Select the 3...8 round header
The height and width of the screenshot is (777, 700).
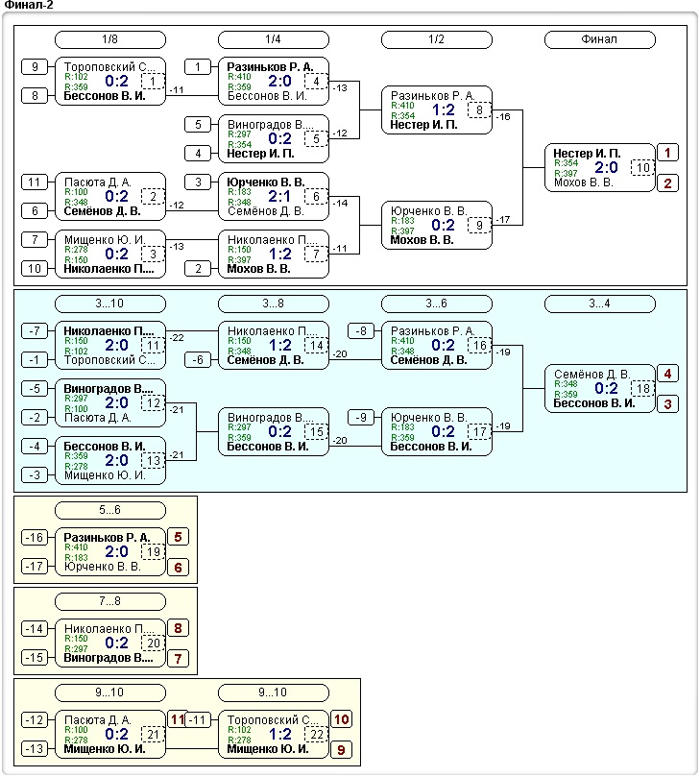[x=274, y=304]
